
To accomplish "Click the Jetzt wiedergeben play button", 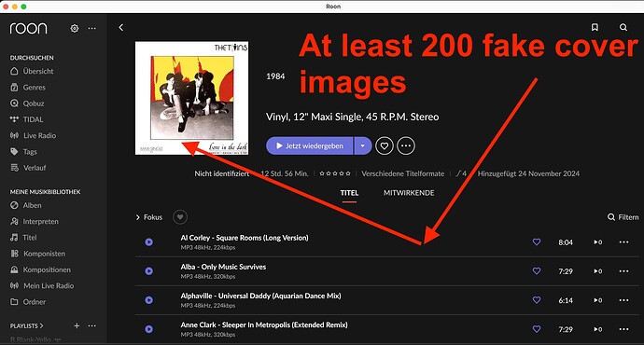I will point(310,145).
